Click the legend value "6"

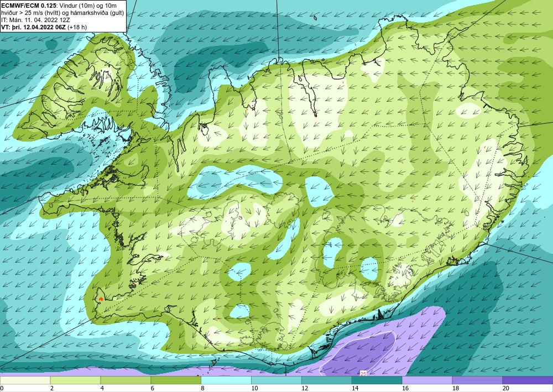click(153, 389)
